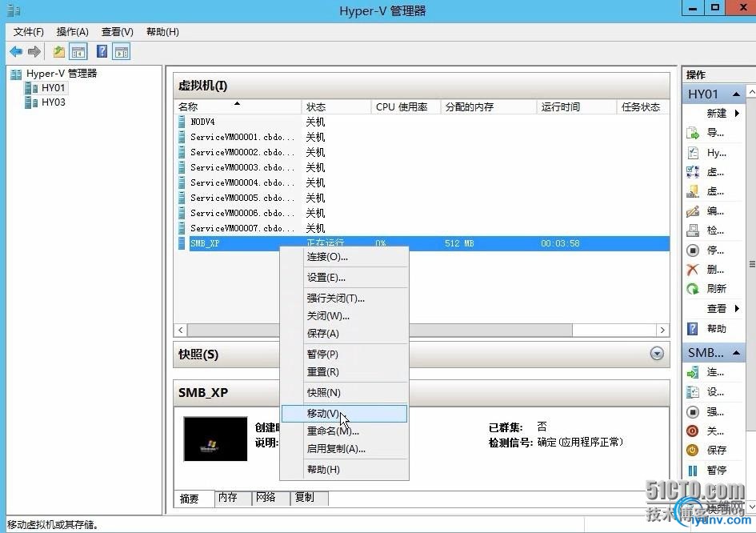Viewport: 756px width, 533px height.
Task: Sort by the CPU 使用率 column header
Action: point(406,106)
